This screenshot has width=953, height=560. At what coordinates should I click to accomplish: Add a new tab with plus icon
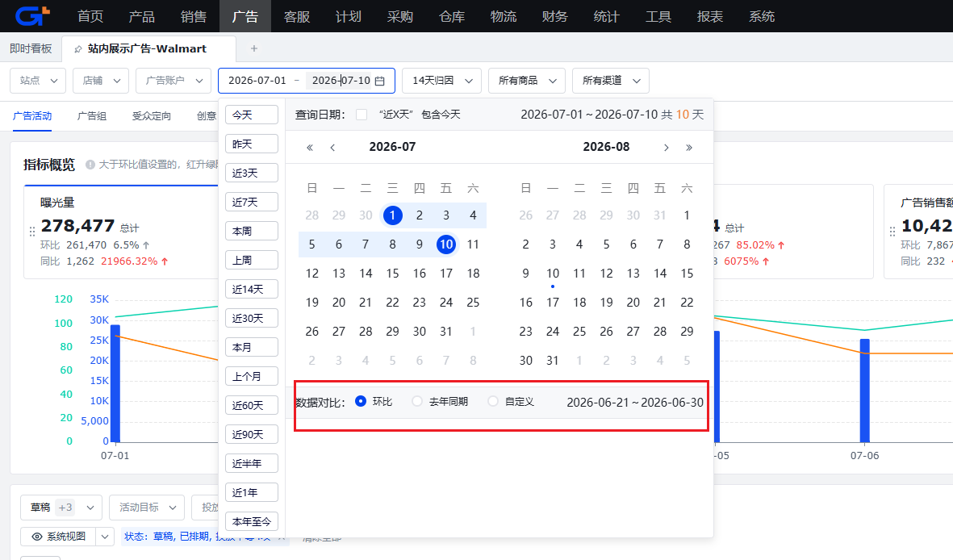[x=254, y=48]
